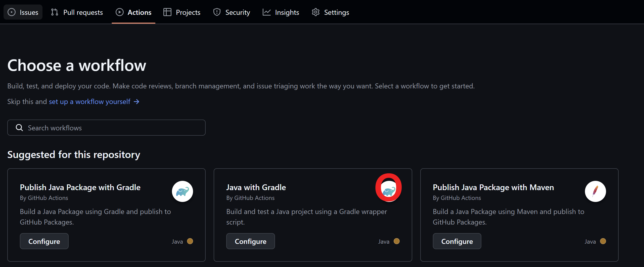Click the Insights graph icon
The height and width of the screenshot is (267, 644).
point(266,12)
